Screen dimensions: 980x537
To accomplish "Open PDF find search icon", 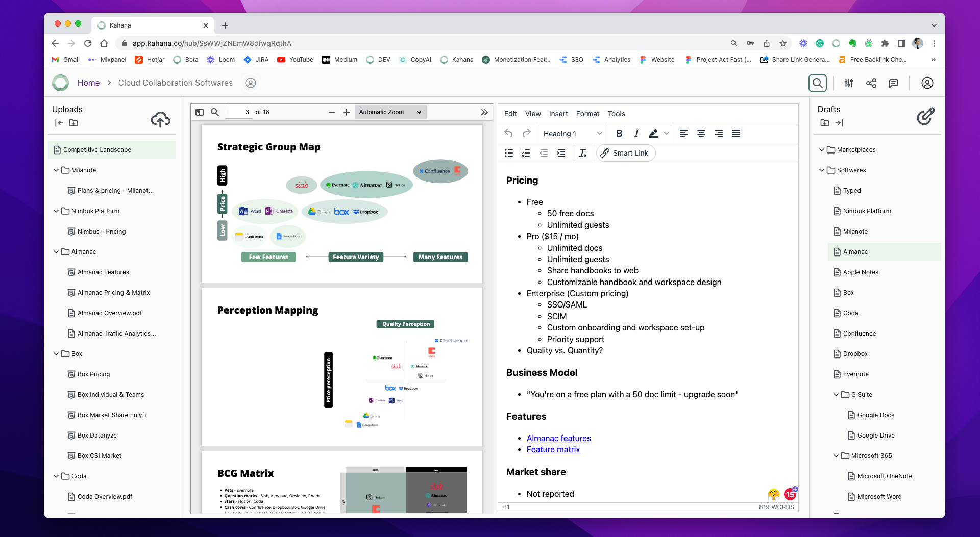I will [x=215, y=112].
